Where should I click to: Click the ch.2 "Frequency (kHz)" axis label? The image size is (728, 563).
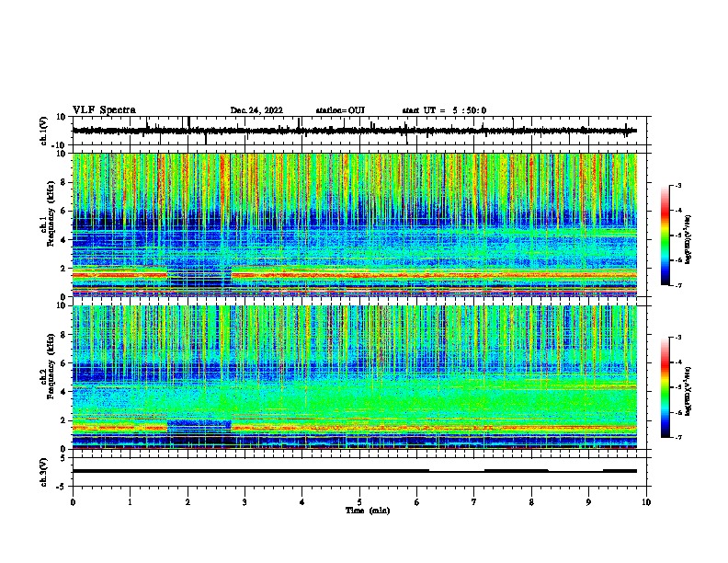tap(51, 366)
